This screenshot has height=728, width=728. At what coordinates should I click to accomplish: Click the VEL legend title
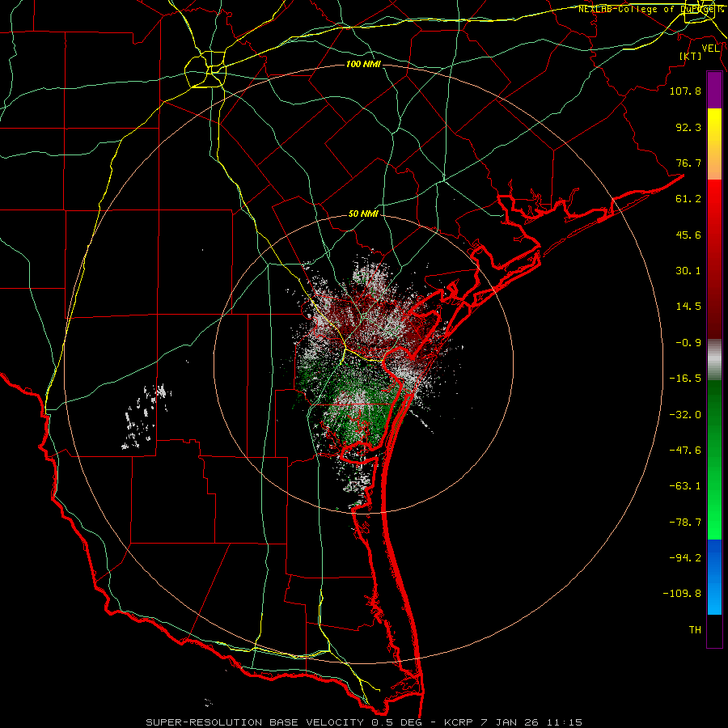[710, 49]
